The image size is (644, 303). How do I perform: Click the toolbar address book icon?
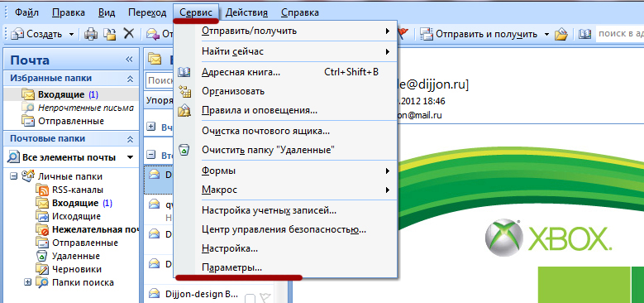pyautogui.click(x=584, y=34)
